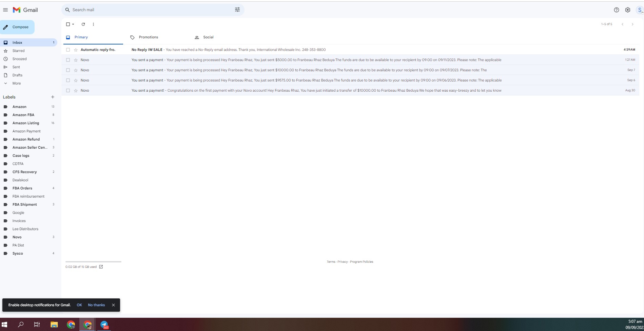Star the Novo $9575.00 payment email

76,80
